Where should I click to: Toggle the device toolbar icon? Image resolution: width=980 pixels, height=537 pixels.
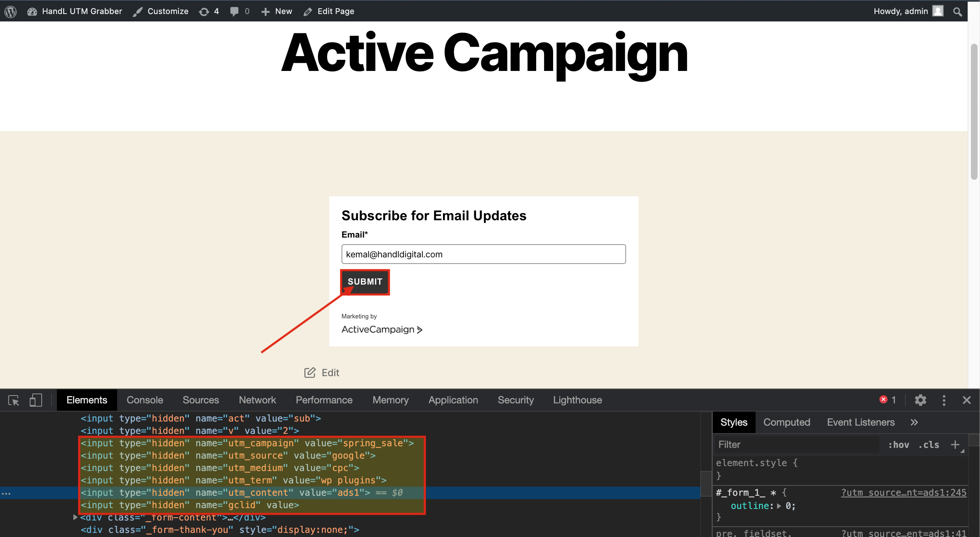click(36, 400)
